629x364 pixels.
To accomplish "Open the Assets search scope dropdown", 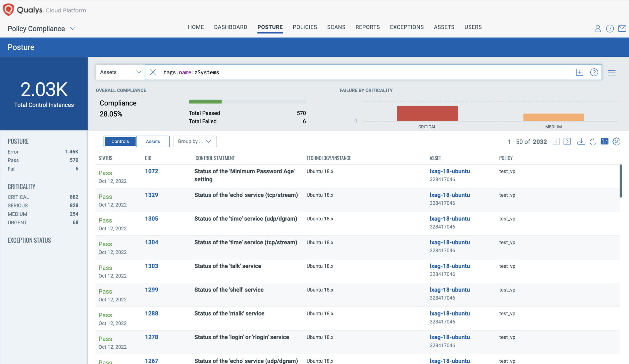I will point(120,72).
